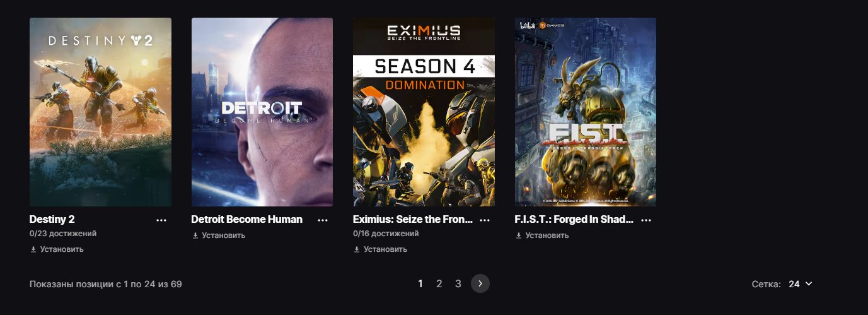The image size is (868, 315).
Task: Click the download icon under Destiny 2
Action: 33,249
